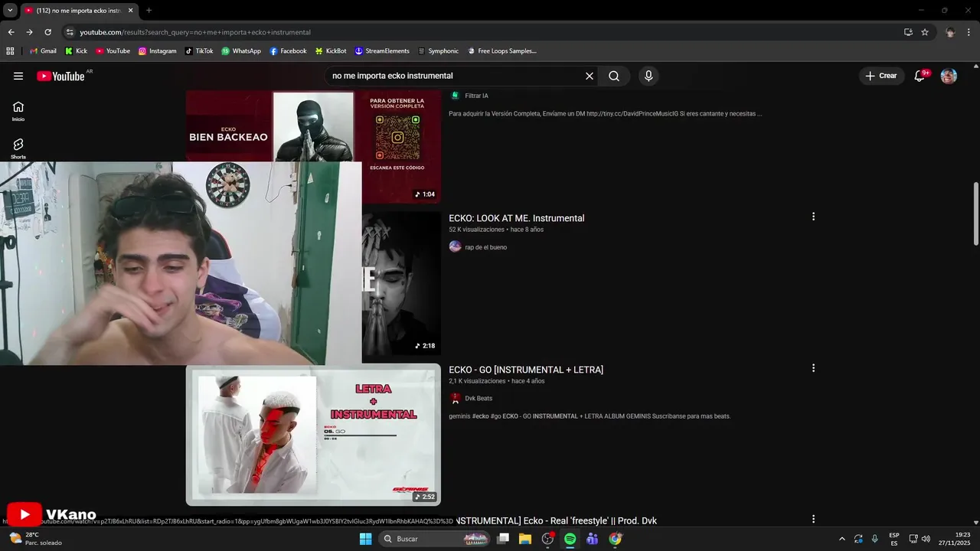
Task: Open Spotify from the taskbar
Action: 570,539
